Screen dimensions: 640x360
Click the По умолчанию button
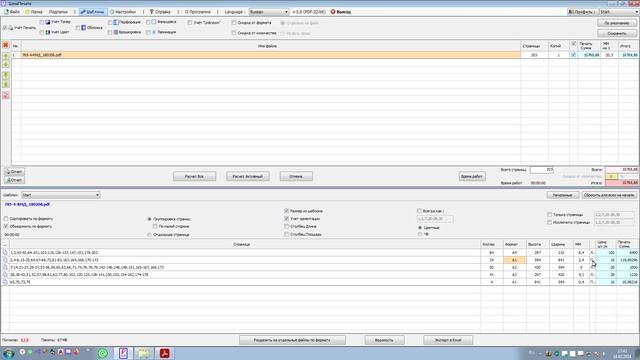click(616, 23)
